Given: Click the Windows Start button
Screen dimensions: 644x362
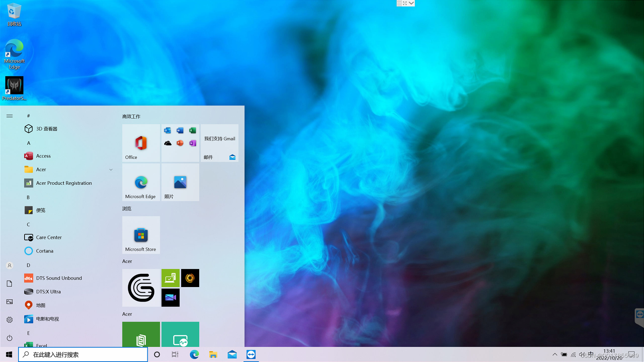Looking at the screenshot, I should pos(9,354).
